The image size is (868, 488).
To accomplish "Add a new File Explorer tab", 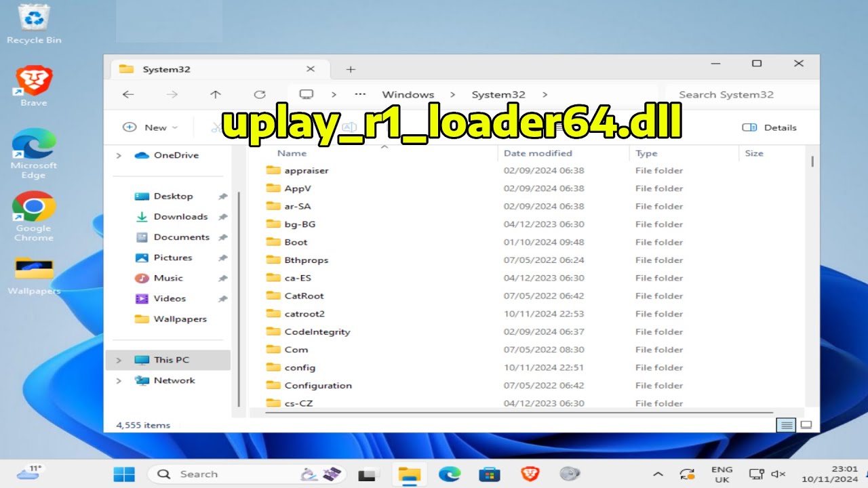I will coord(350,69).
